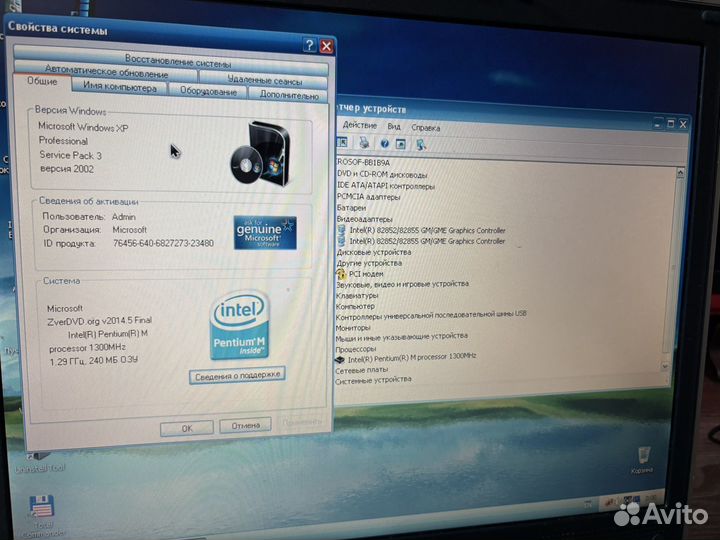Open the Справка menu in Device Manager
This screenshot has width=720, height=540.
click(426, 128)
